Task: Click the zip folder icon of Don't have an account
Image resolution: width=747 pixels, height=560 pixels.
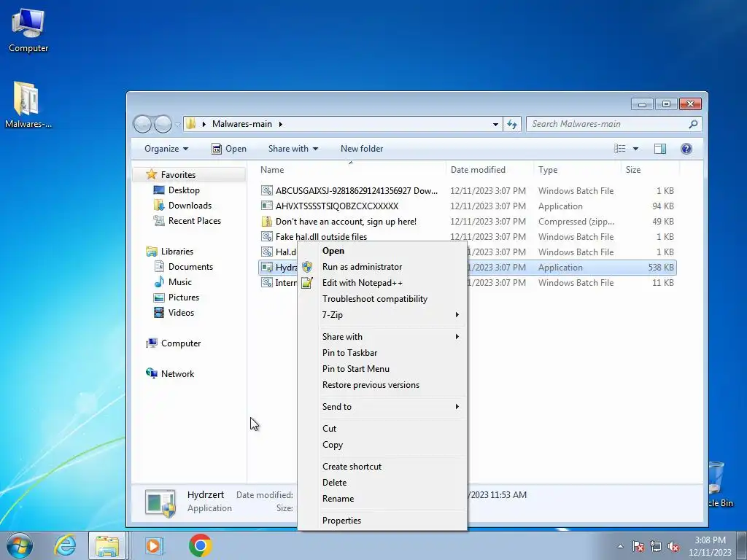Action: (x=267, y=221)
